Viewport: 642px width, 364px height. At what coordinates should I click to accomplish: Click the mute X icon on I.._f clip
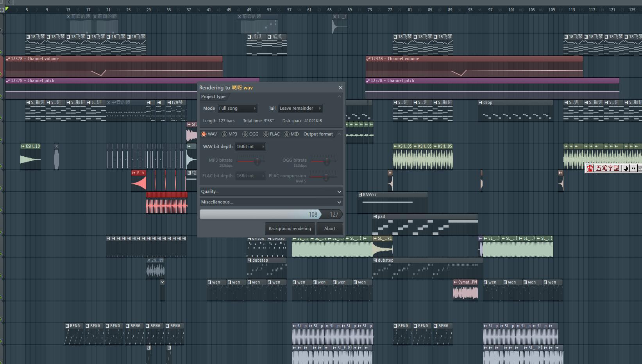(x=335, y=16)
